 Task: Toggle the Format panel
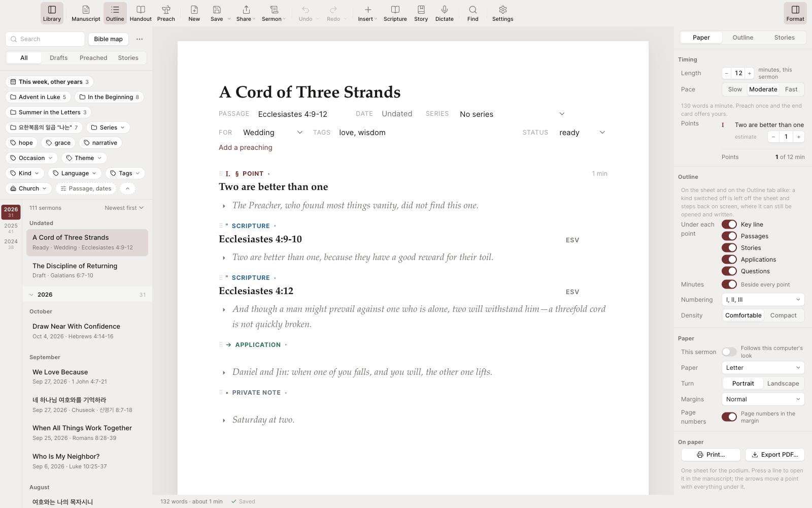[795, 13]
